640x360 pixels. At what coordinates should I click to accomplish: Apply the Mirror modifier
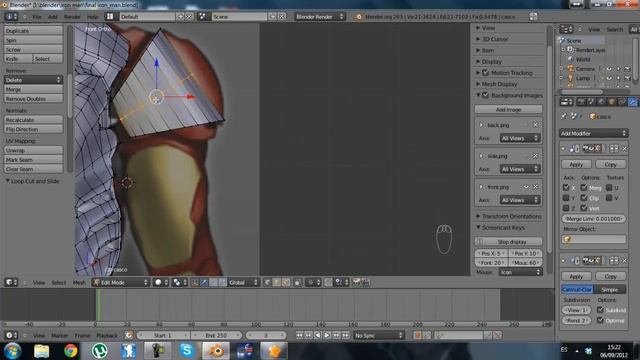pyautogui.click(x=576, y=164)
